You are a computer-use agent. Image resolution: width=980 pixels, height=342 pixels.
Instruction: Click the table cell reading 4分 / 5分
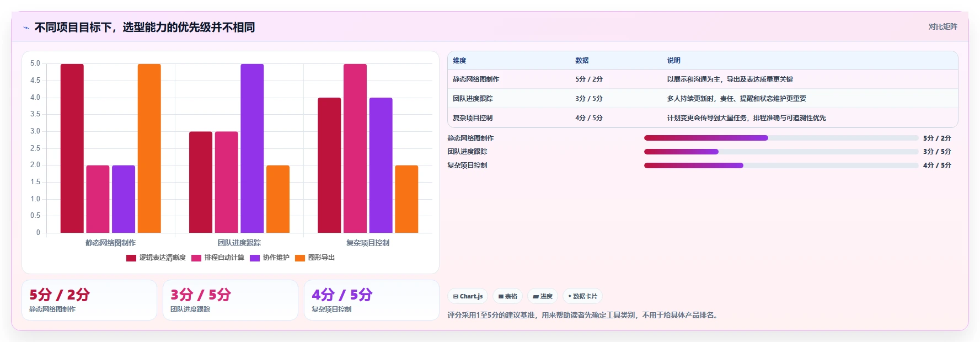click(x=589, y=118)
